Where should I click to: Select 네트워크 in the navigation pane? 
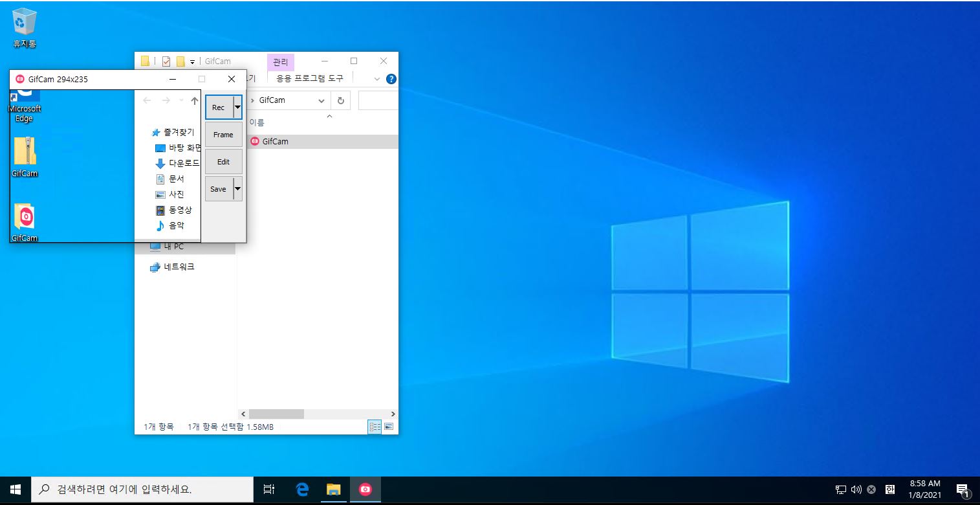[172, 267]
